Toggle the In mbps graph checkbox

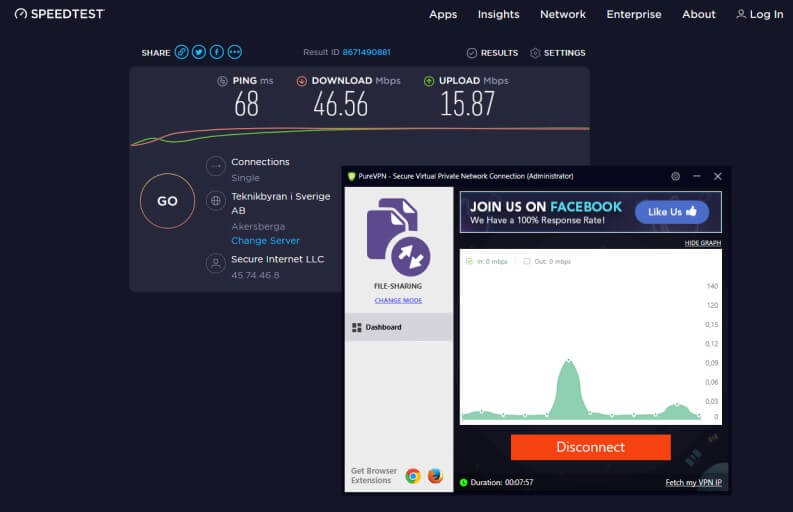coord(469,262)
